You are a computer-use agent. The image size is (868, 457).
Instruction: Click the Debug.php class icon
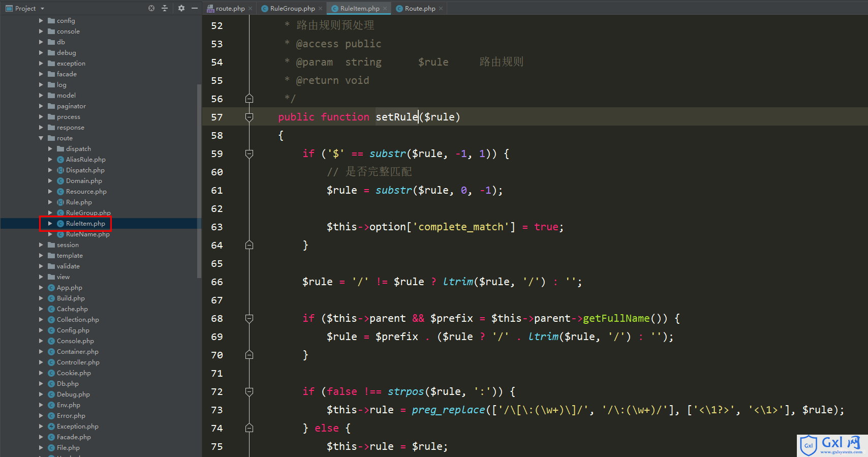coord(51,394)
